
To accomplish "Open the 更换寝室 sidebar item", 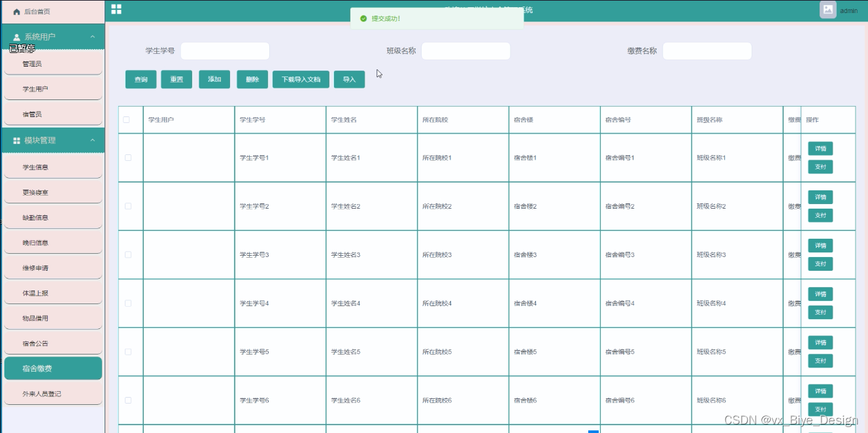I will tap(53, 192).
